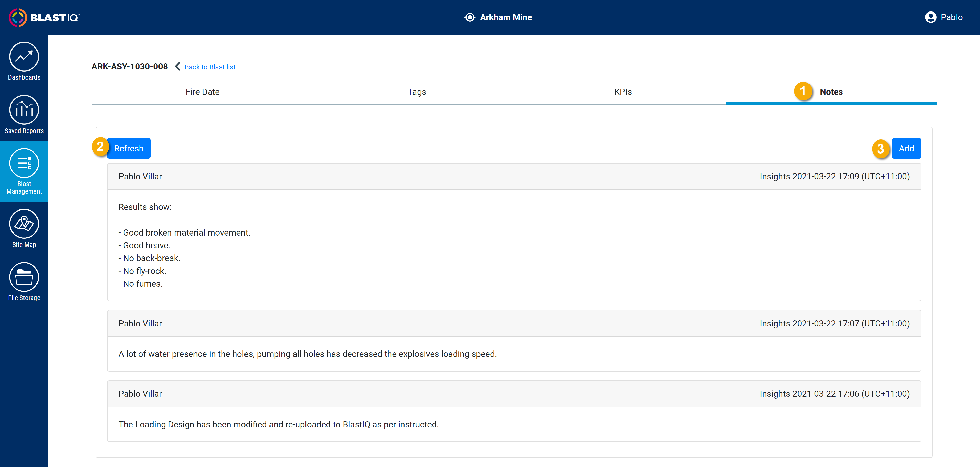This screenshot has width=980, height=467.
Task: Click the Add note button
Action: pos(906,148)
